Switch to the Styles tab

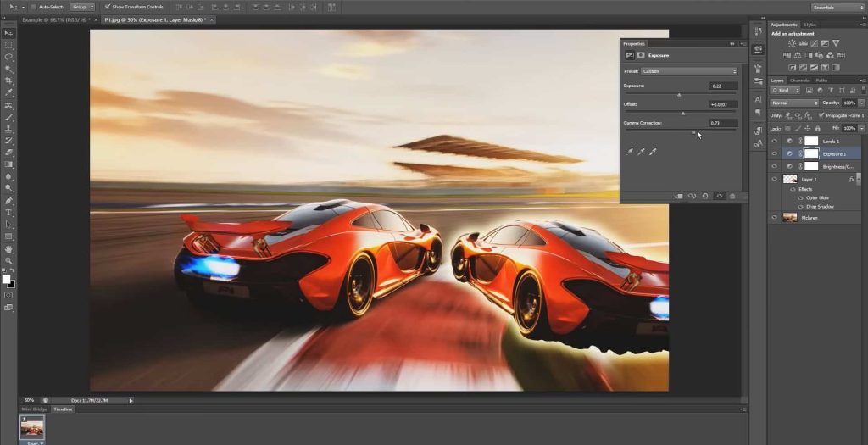810,25
